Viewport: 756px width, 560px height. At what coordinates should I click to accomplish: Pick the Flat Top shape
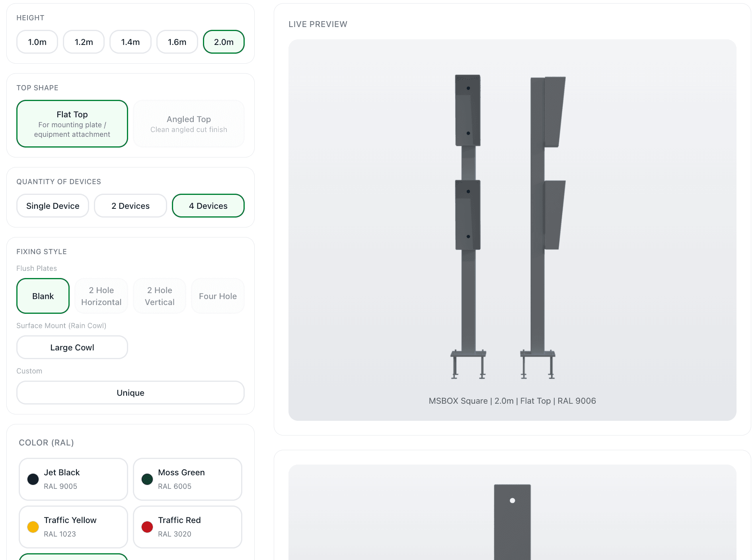pos(72,124)
